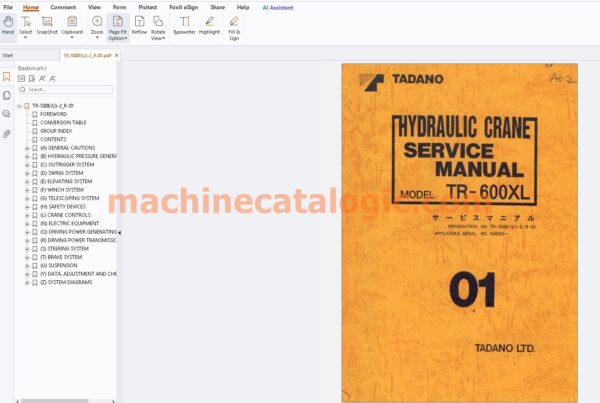The width and height of the screenshot is (600, 403).
Task: Switch to the Start tab
Action: tap(8, 55)
